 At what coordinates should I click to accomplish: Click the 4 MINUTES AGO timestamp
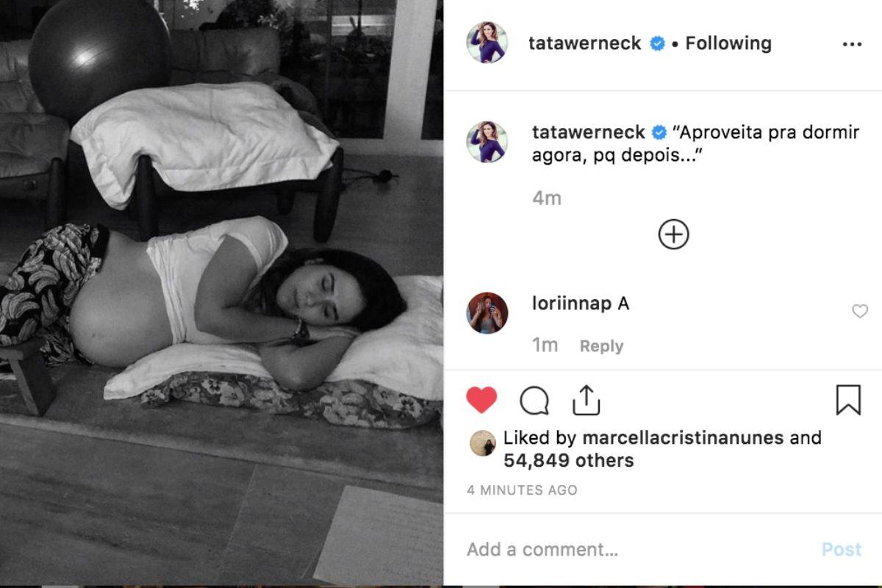523,490
